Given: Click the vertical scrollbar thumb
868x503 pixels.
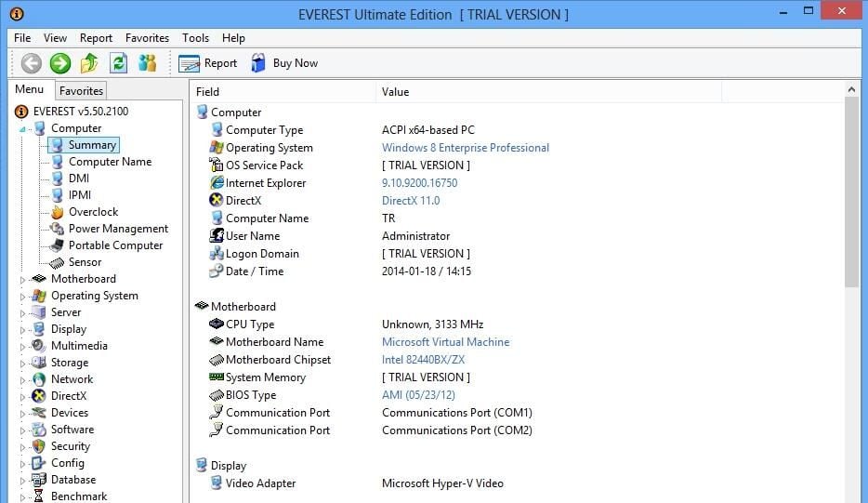Looking at the screenshot, I should [x=851, y=192].
